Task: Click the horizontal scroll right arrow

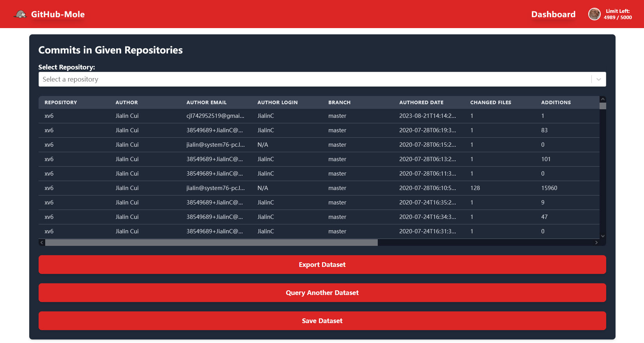Action: pos(596,242)
